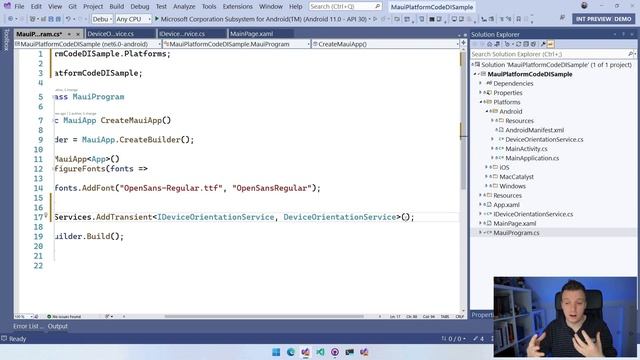Switch to the IDeviceOrientationService.cs tab

[192, 34]
